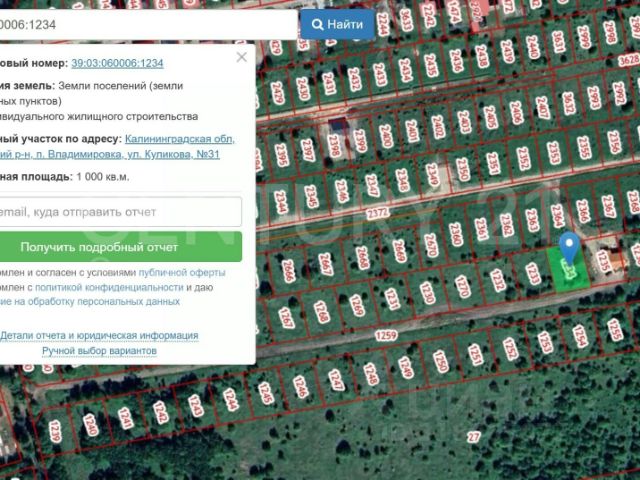The width and height of the screenshot is (640, 480).
Task: Select parcel labeled 2403 on map
Action: coord(464,122)
